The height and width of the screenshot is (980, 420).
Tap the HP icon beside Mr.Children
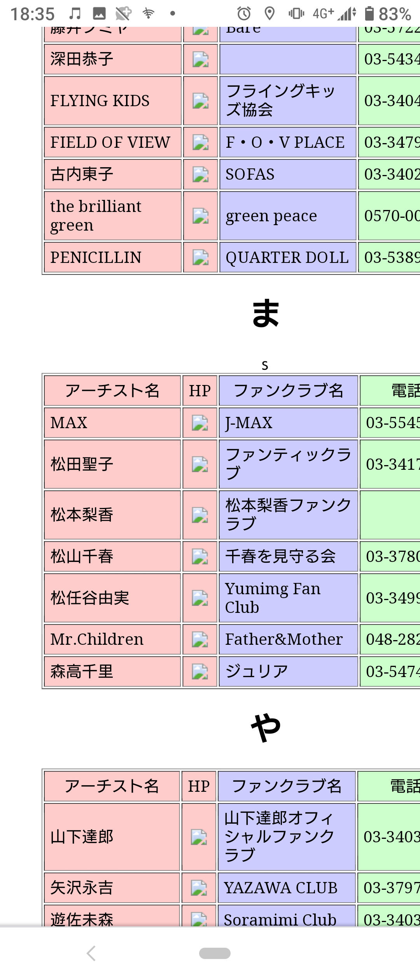(200, 639)
